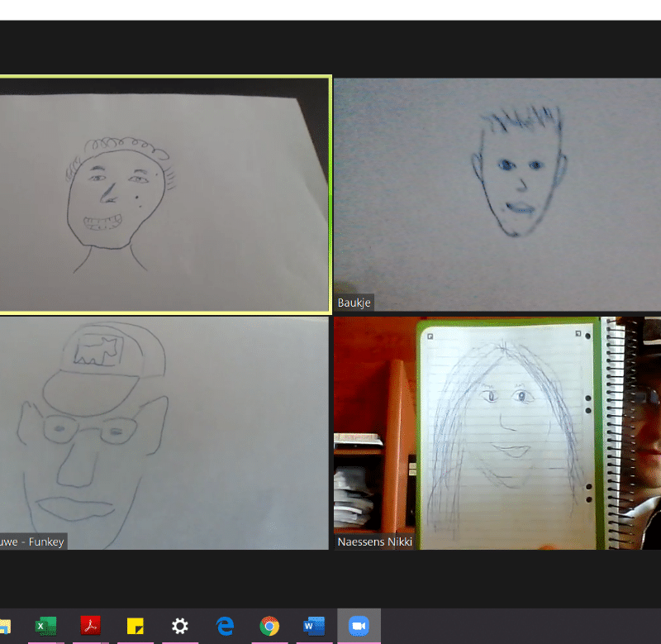Viewport: 661px width, 644px height.
Task: Launch Microsoft Word from the taskbar
Action: [x=314, y=627]
